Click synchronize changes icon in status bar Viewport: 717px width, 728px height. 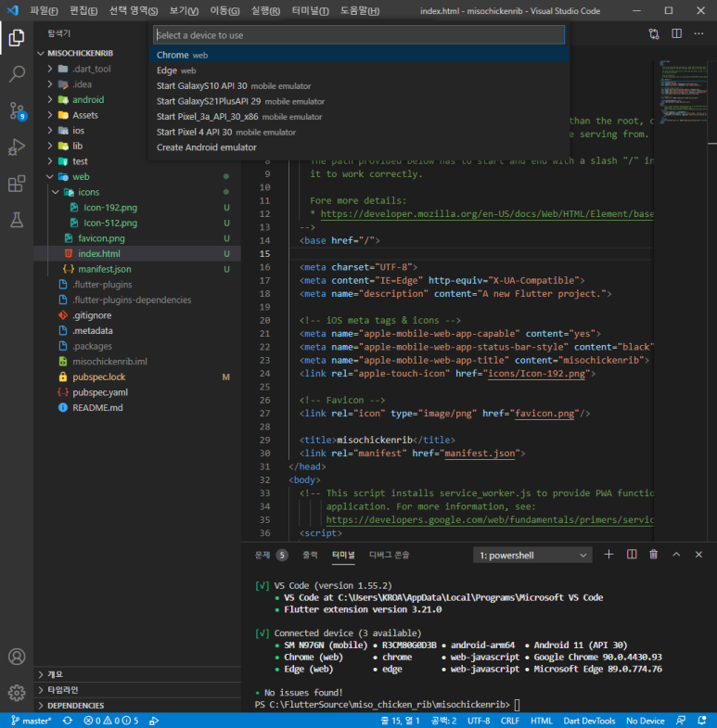[x=68, y=721]
